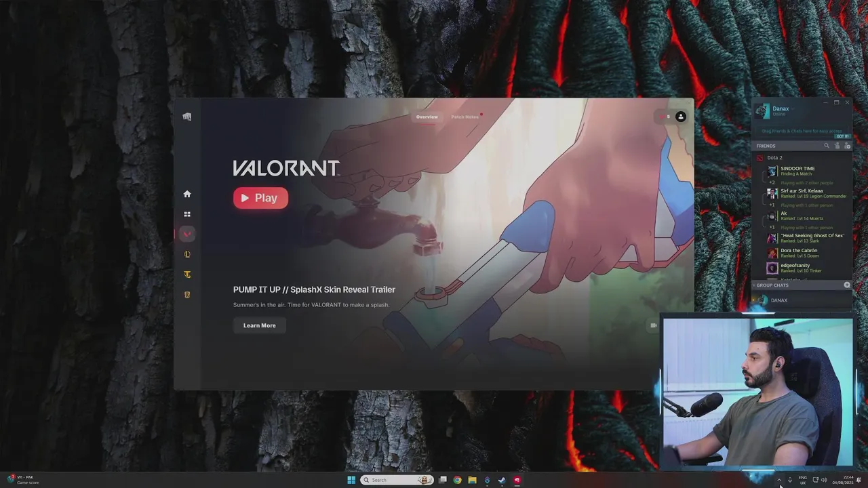Open File Explorer from the taskbar
Viewport: 868px width, 488px height.
click(x=473, y=480)
